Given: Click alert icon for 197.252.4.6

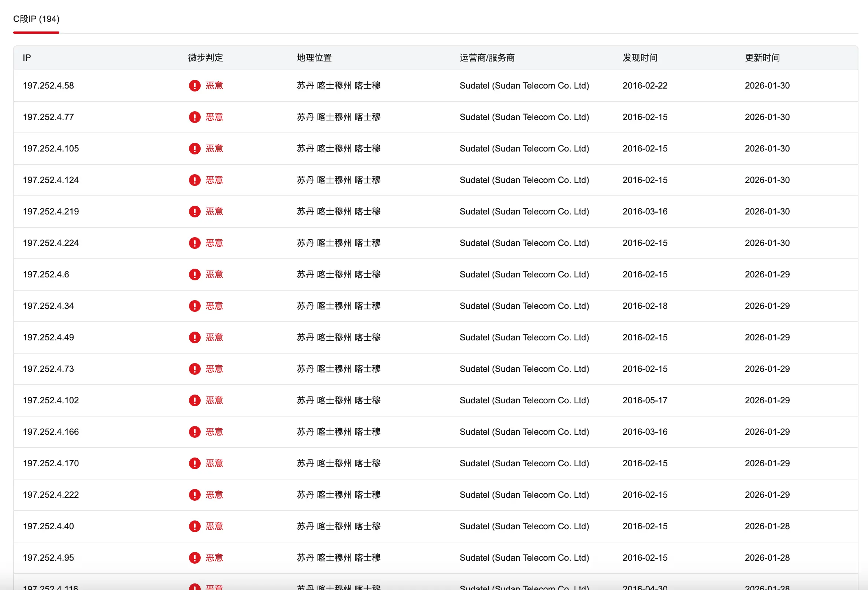Looking at the screenshot, I should (x=194, y=274).
